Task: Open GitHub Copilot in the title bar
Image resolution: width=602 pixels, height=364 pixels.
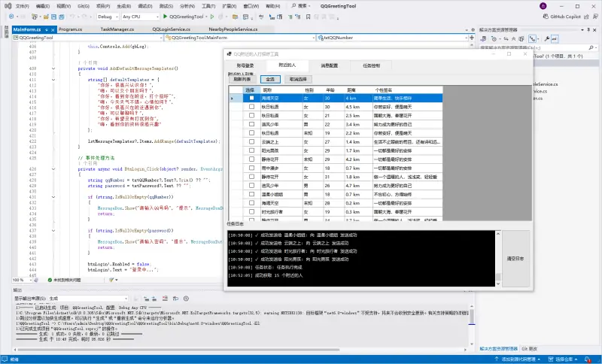Action: [x=563, y=15]
